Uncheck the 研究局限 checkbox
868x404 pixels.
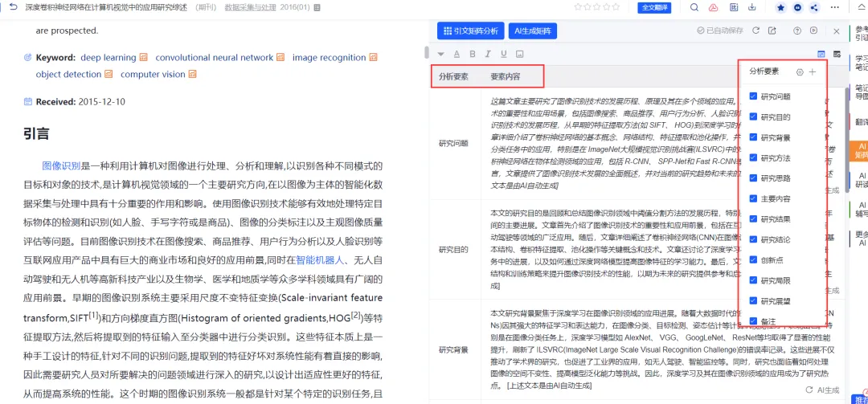753,280
